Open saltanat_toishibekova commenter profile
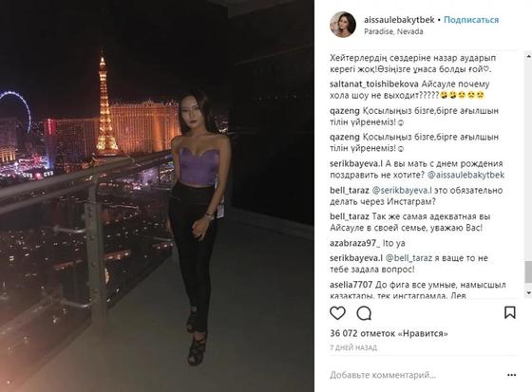The width and height of the screenshot is (532, 392). pyautogui.click(x=374, y=84)
